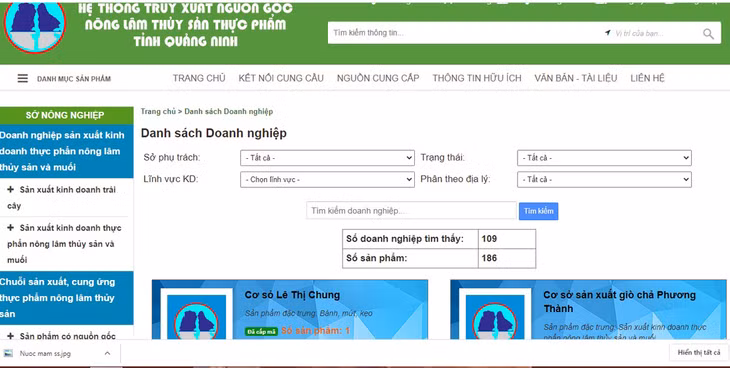Open the THÔNG TIN HỮU ÍCH menu
Viewport: 730px width, 368px height.
[477, 78]
